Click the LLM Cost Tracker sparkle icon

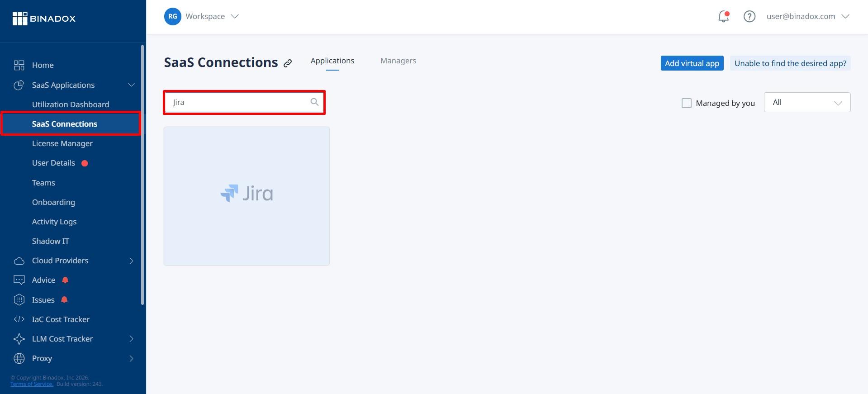coord(19,339)
